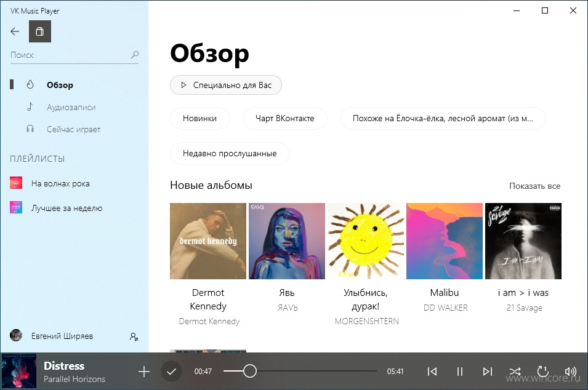Focus the Поиск search field
588x390 pixels.
pyautogui.click(x=75, y=55)
